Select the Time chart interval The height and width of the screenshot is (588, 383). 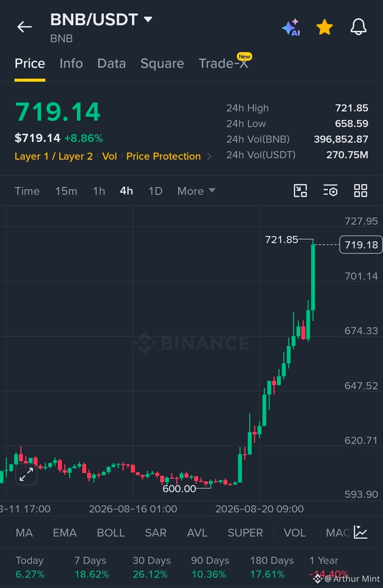[27, 191]
